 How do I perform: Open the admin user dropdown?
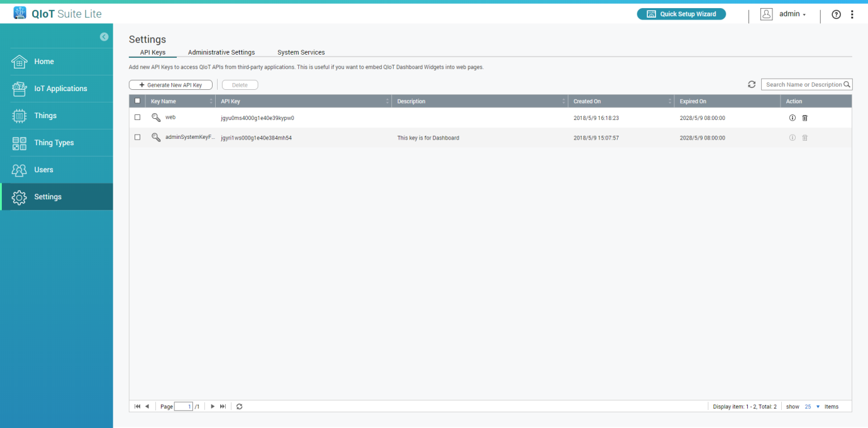point(791,14)
